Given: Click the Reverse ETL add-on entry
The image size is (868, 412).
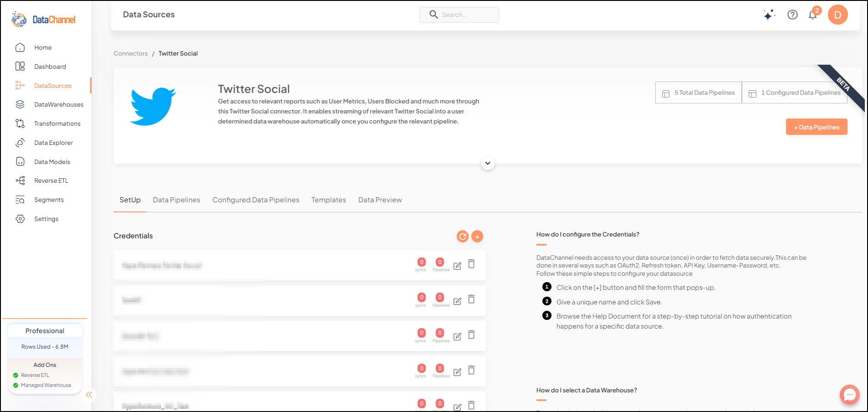Looking at the screenshot, I should [35, 375].
